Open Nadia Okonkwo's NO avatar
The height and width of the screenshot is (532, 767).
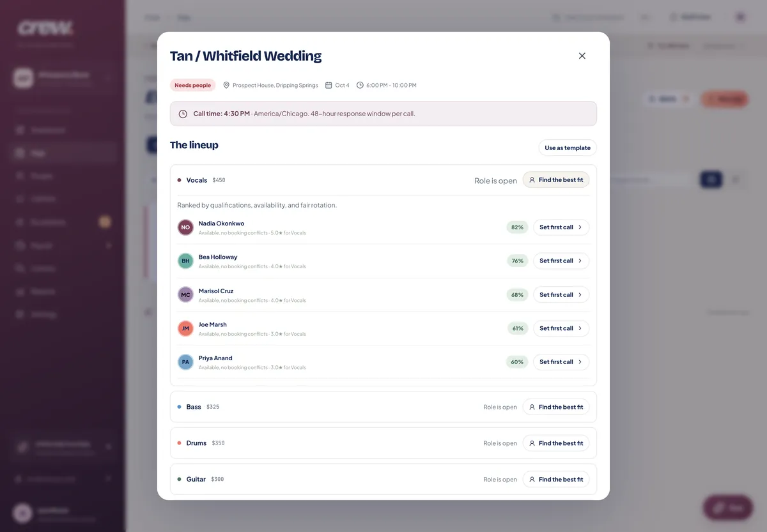coord(185,227)
